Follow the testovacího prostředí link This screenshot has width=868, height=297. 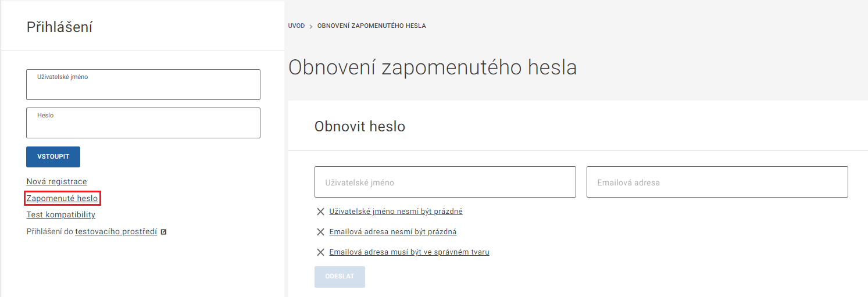click(x=116, y=231)
